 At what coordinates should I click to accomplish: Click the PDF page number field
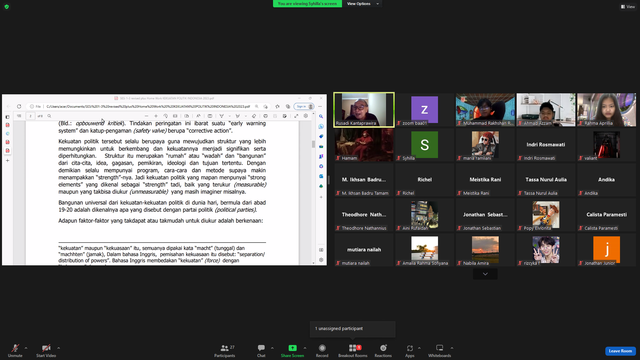tap(30, 116)
